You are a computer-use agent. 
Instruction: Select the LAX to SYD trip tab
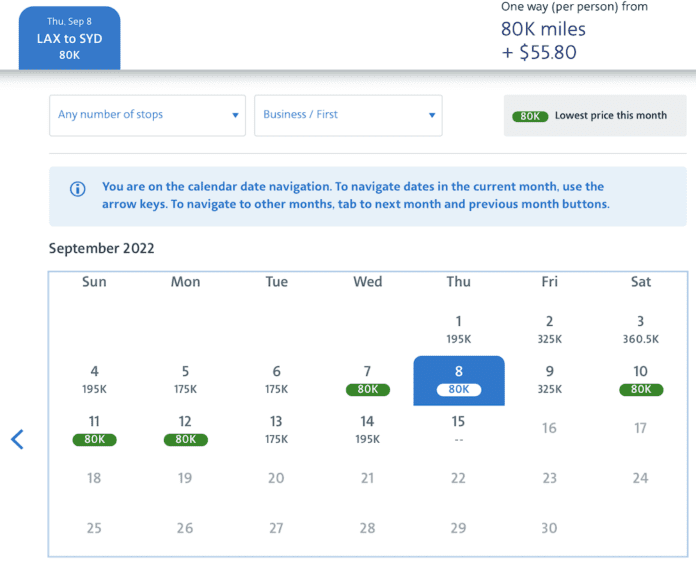click(70, 38)
